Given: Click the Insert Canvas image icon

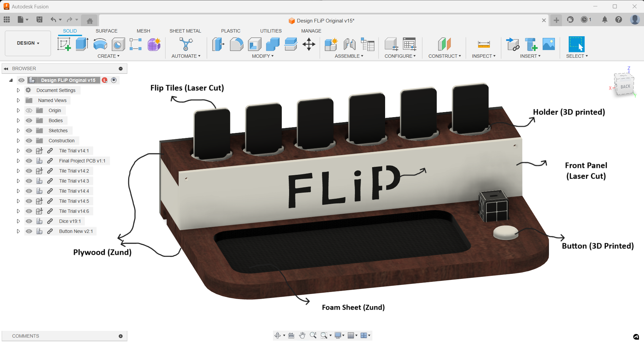Looking at the screenshot, I should (x=549, y=44).
